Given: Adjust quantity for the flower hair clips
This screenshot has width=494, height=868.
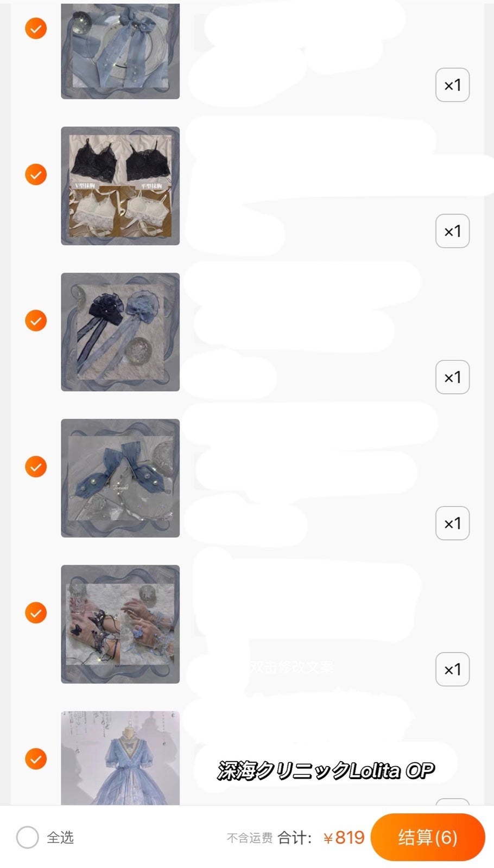Looking at the screenshot, I should click(452, 377).
